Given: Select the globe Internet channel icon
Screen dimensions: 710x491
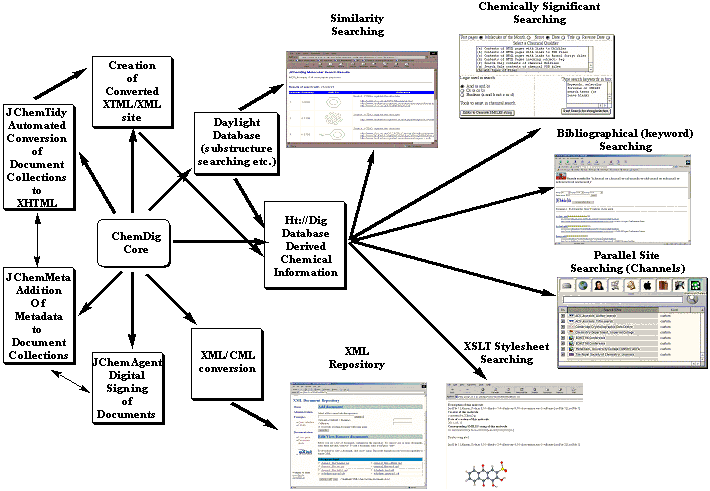Looking at the screenshot, I should [583, 285].
